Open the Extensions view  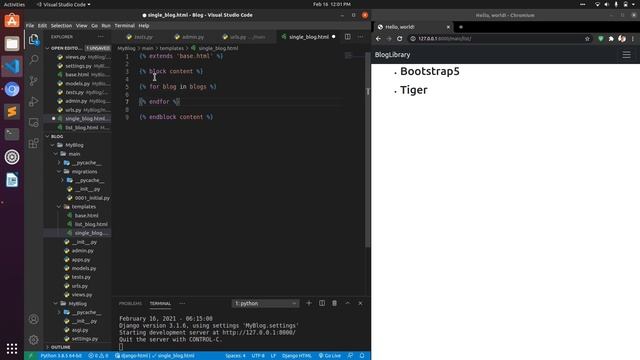tap(33, 143)
